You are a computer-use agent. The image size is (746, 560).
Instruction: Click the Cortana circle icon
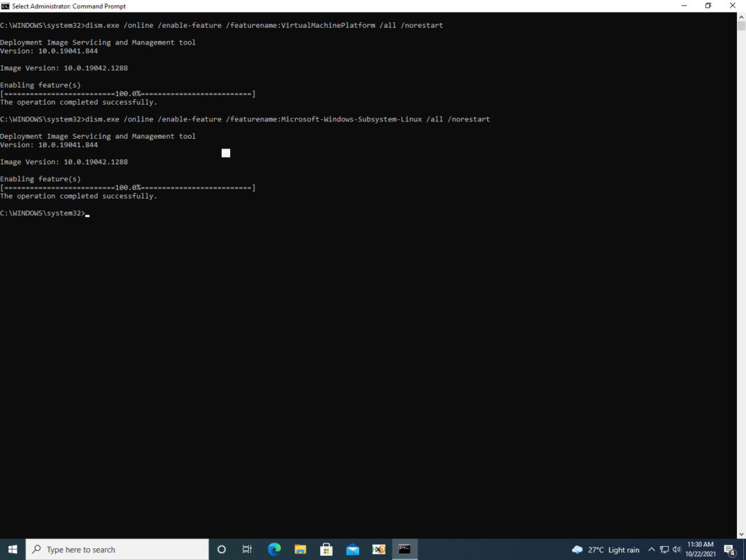tap(221, 549)
